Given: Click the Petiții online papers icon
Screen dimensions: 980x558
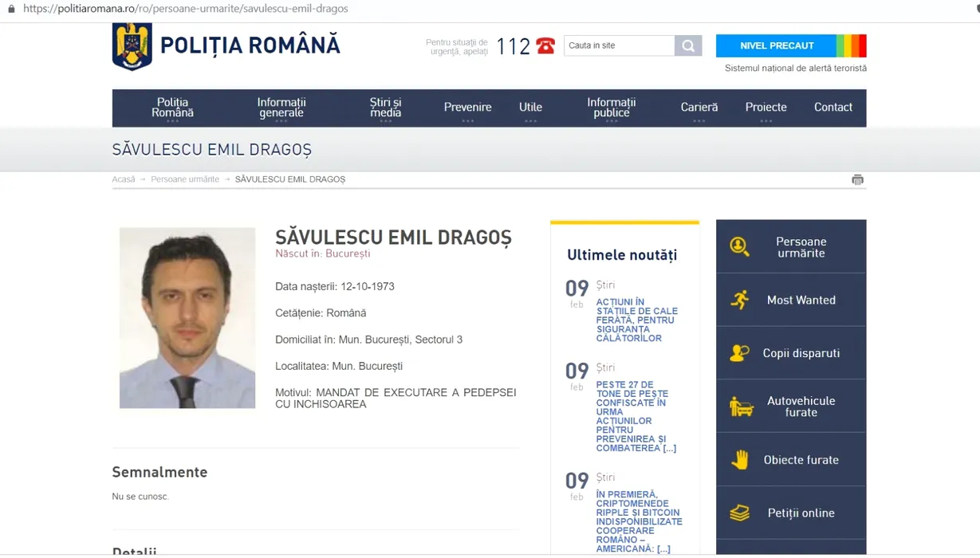Looking at the screenshot, I should click(x=739, y=513).
